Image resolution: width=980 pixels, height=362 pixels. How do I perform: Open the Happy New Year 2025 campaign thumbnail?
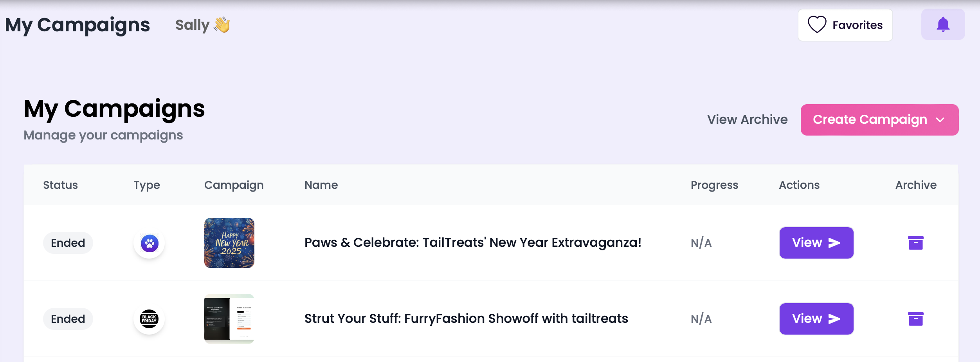[x=229, y=243]
